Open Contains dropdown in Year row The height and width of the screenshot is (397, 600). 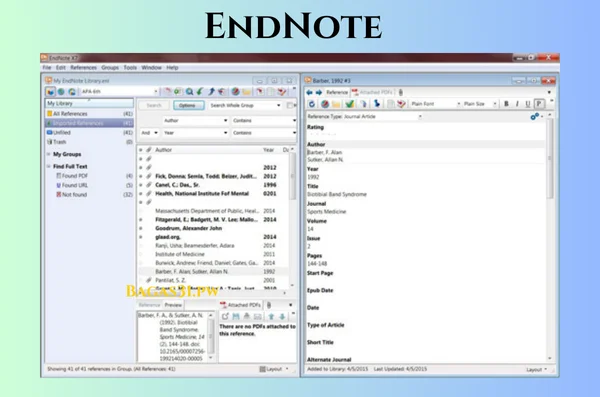pyautogui.click(x=264, y=133)
